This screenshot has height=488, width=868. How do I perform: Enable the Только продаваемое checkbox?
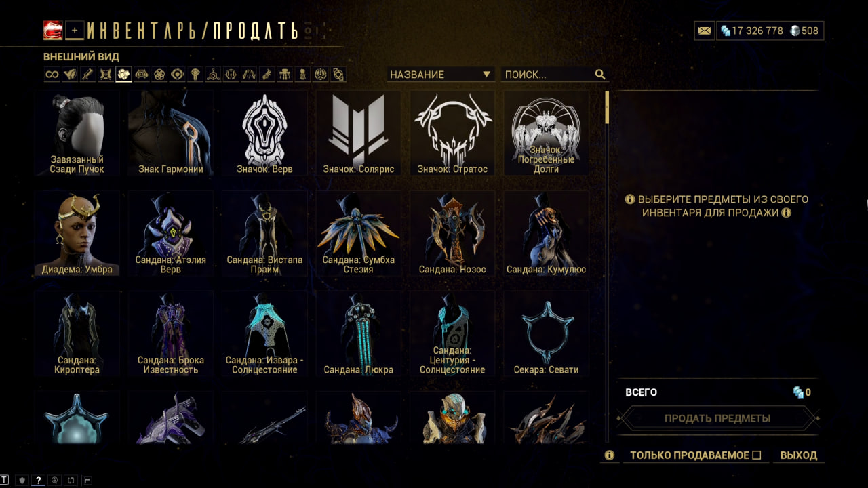point(757,455)
